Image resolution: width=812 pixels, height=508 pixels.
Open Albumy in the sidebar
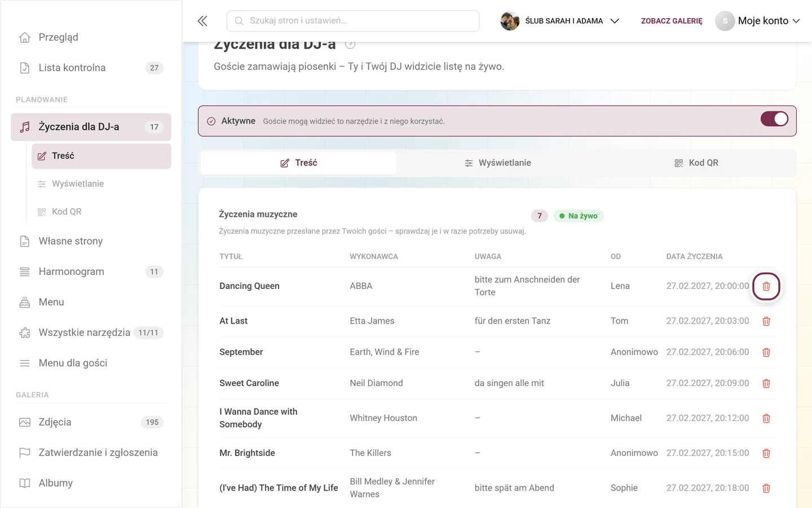click(x=90, y=483)
